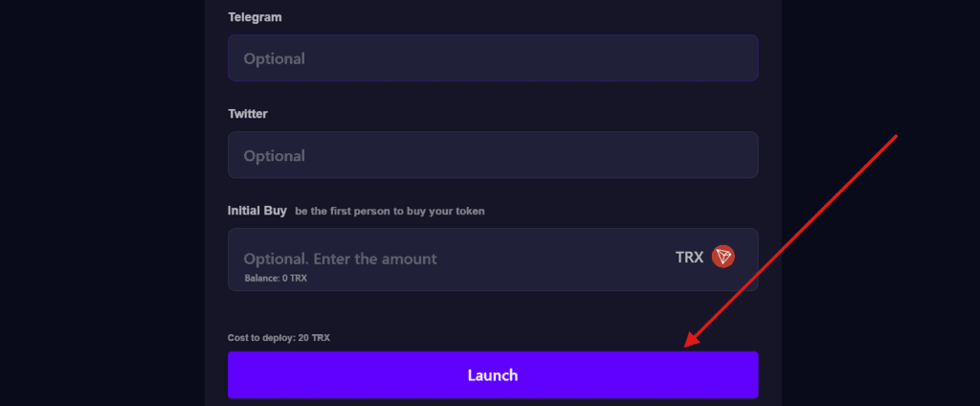The width and height of the screenshot is (980, 406).
Task: Focus the Telegram link input field
Action: 493,58
